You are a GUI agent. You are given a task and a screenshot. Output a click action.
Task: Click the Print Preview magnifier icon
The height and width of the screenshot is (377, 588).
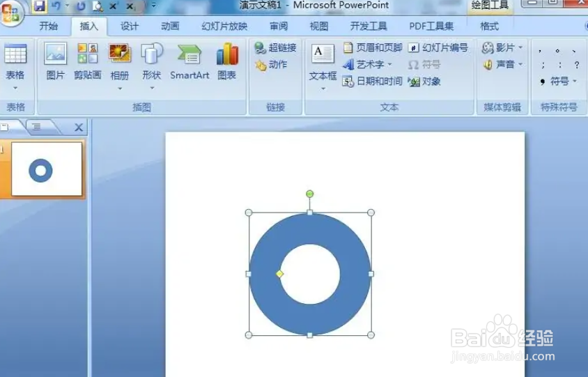point(97,6)
